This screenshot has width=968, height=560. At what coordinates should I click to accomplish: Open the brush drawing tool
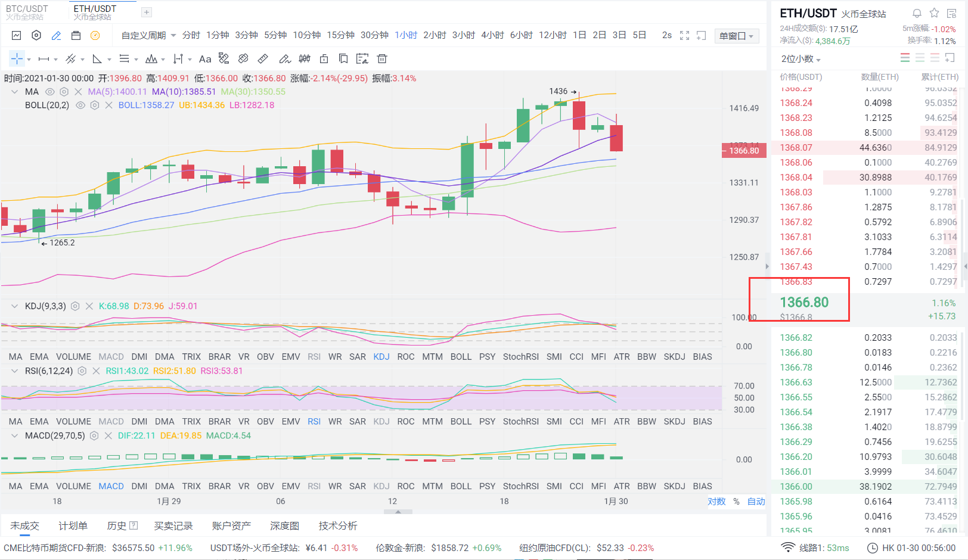point(285,58)
